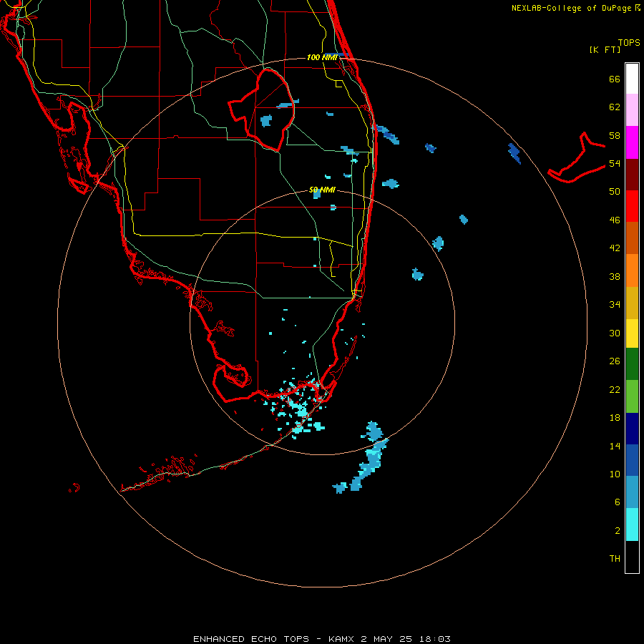The width and height of the screenshot is (644, 644).
Task: Click the gold swatch near 34
Action: tap(632, 303)
